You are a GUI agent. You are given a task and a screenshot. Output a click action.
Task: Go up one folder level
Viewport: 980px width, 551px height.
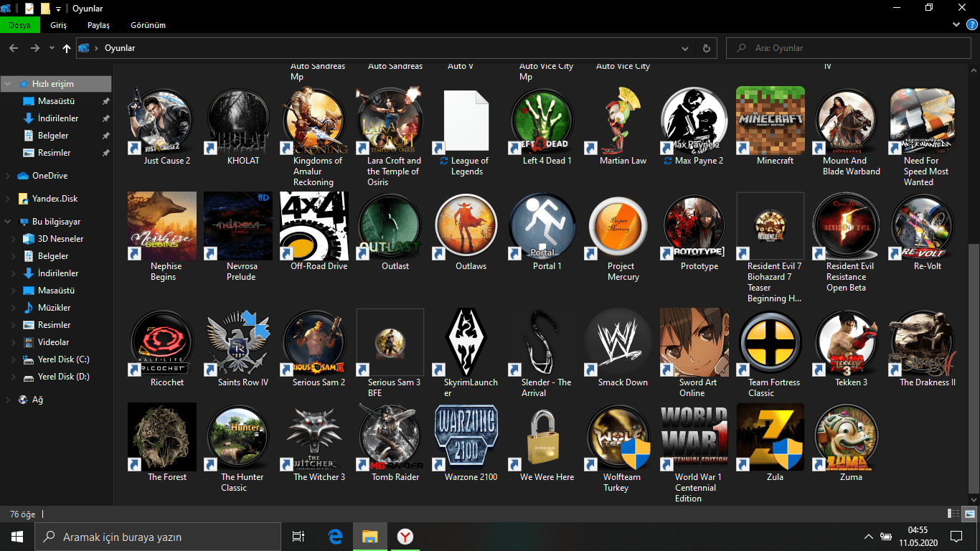(x=67, y=48)
